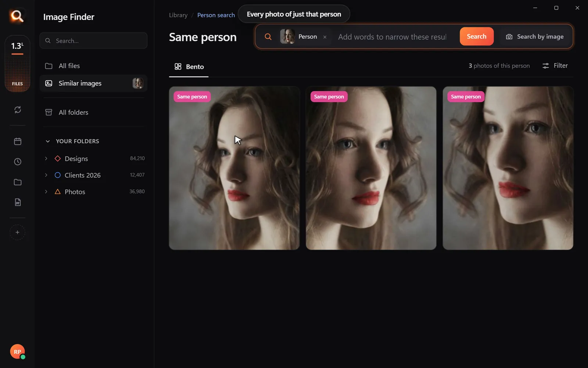Screen dimensions: 588x368
Task: Open the 1.3L Files rail button
Action: [17, 63]
